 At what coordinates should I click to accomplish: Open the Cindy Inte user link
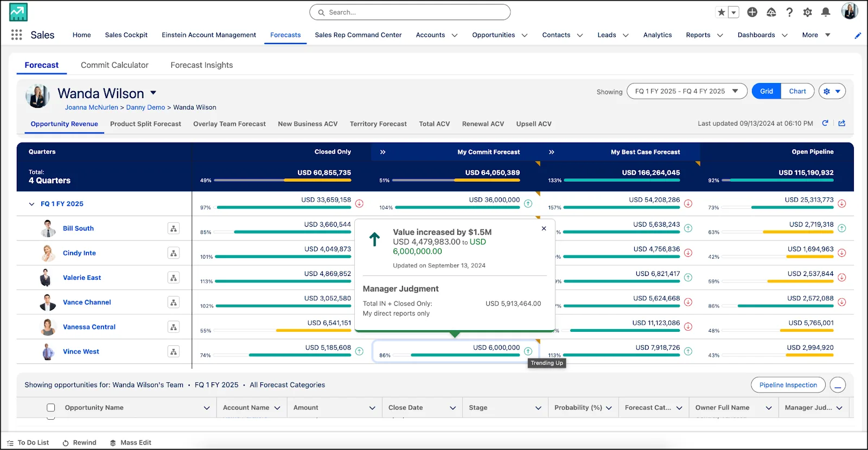79,253
